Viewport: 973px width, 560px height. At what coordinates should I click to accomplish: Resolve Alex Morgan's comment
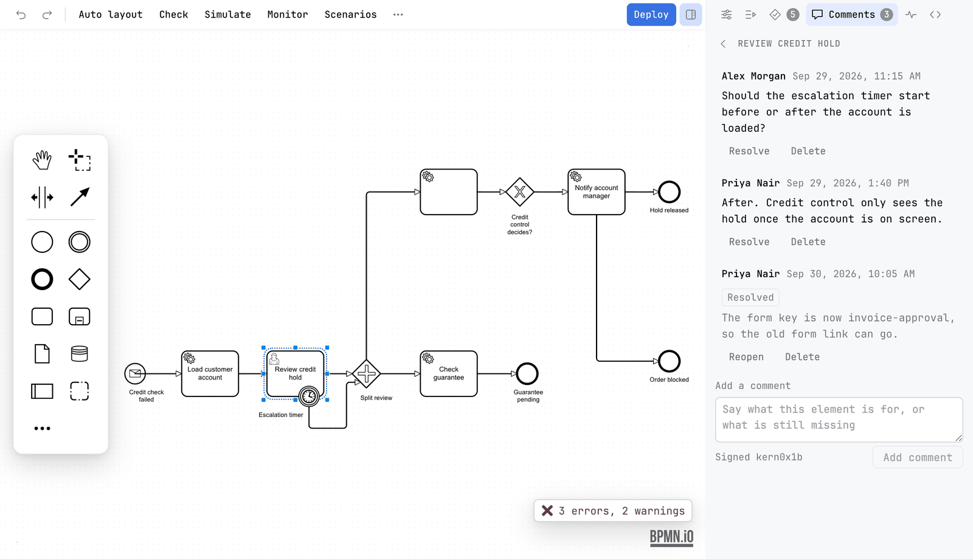coord(749,151)
